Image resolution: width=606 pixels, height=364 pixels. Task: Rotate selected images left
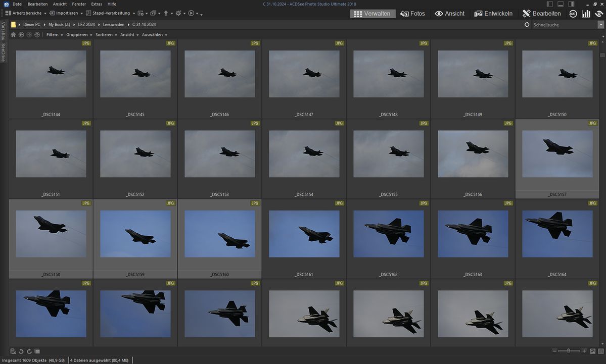21,351
